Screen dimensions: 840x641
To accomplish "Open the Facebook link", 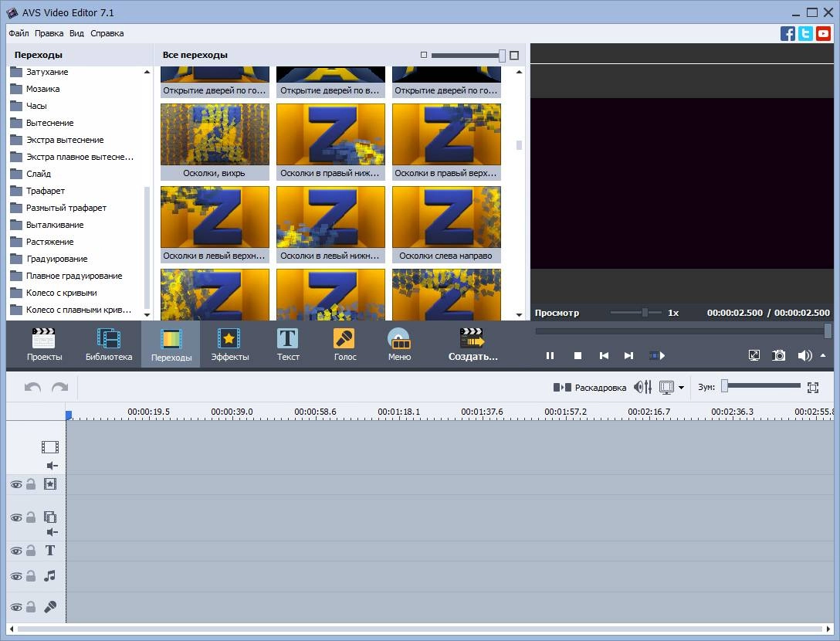I will (787, 33).
